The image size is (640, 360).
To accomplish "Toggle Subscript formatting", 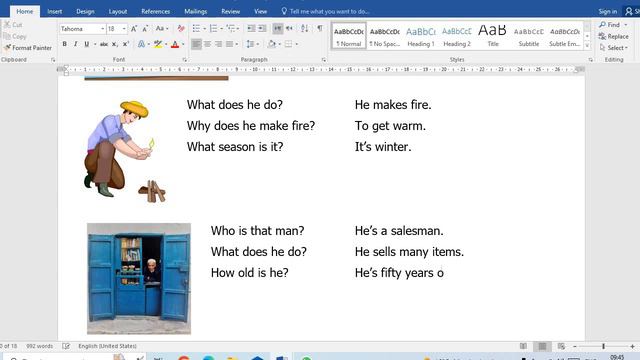I will point(115,44).
